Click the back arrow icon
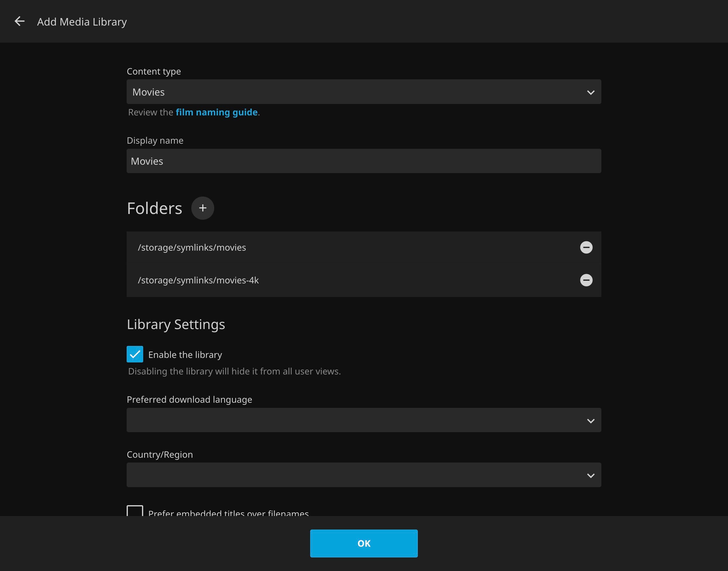The image size is (728, 571). pos(20,21)
